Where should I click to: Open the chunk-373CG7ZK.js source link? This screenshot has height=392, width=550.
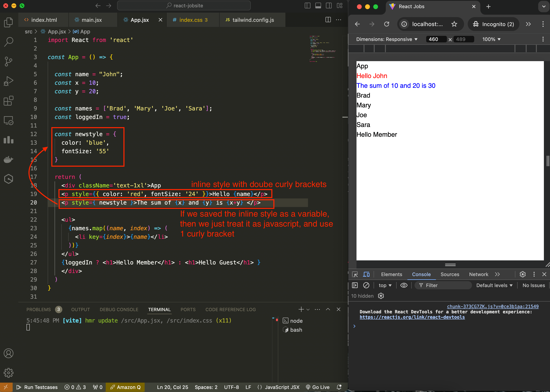(x=493, y=307)
